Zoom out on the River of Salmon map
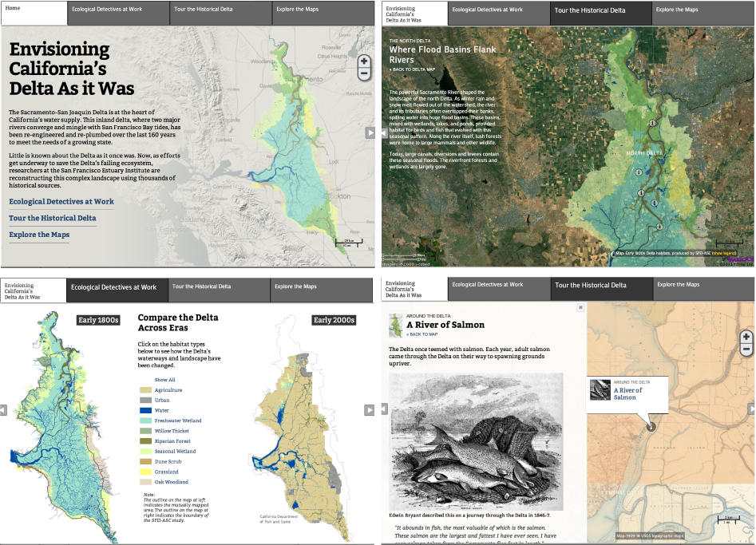Screen dimensions: 756x545 [x=746, y=349]
